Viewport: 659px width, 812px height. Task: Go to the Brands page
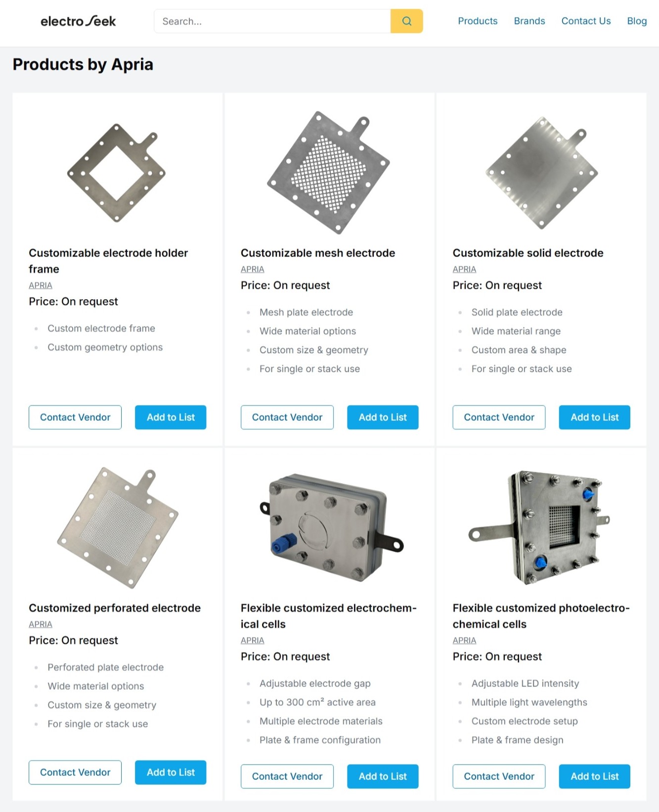[529, 21]
